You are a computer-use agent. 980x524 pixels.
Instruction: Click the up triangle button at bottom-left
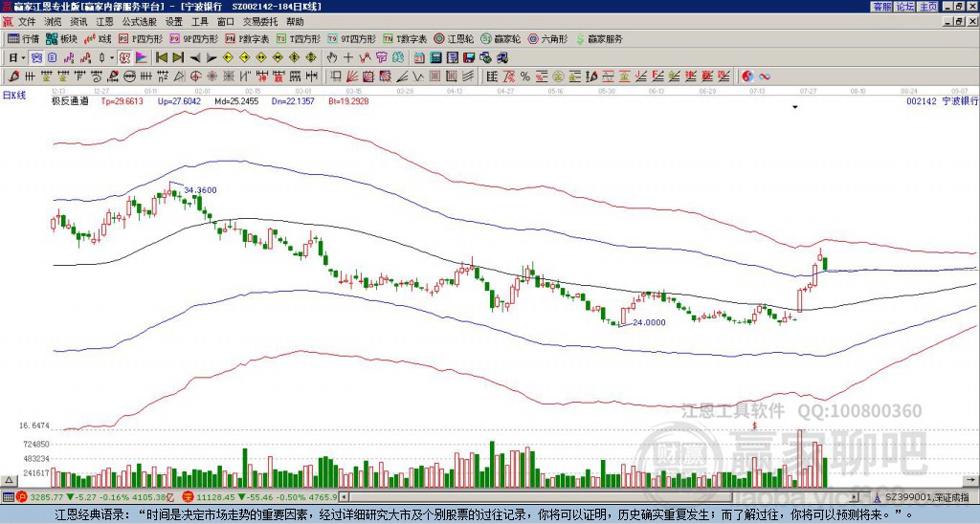(8, 480)
